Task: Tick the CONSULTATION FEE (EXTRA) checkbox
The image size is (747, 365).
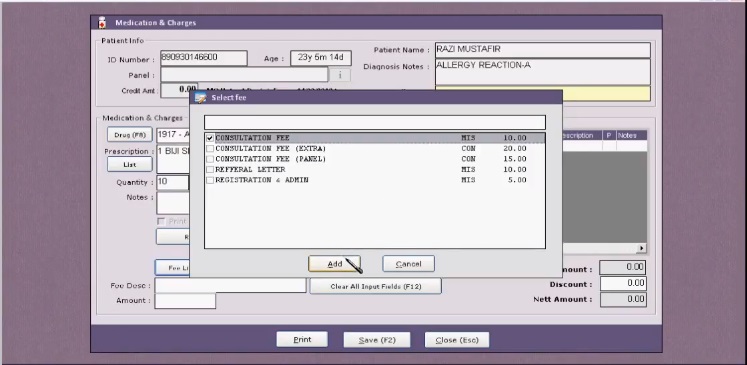Action: [x=210, y=149]
